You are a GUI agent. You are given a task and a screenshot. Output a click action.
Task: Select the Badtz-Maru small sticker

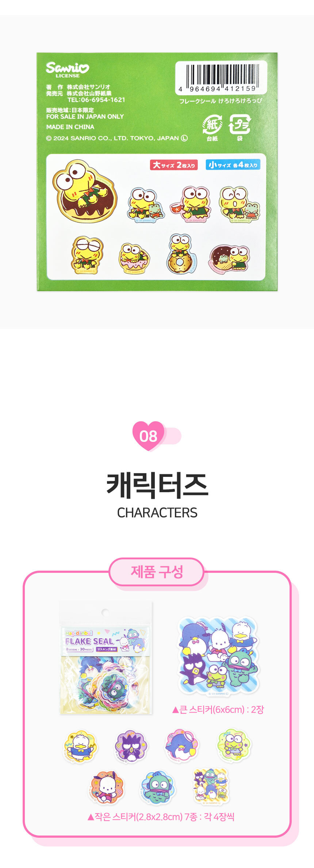(x=130, y=746)
